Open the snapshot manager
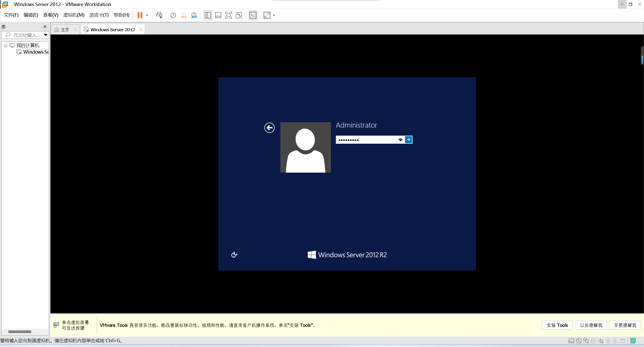This screenshot has width=644, height=347. pyautogui.click(x=194, y=15)
